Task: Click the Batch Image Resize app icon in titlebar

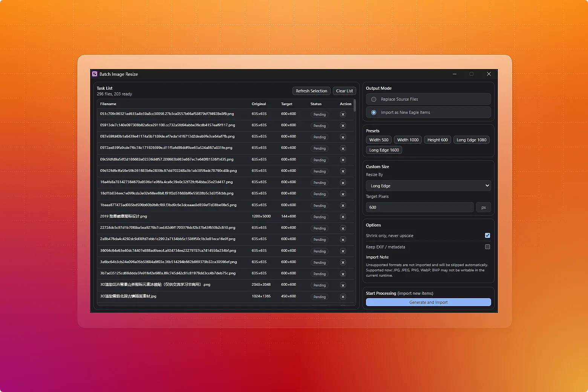Action: 95,74
